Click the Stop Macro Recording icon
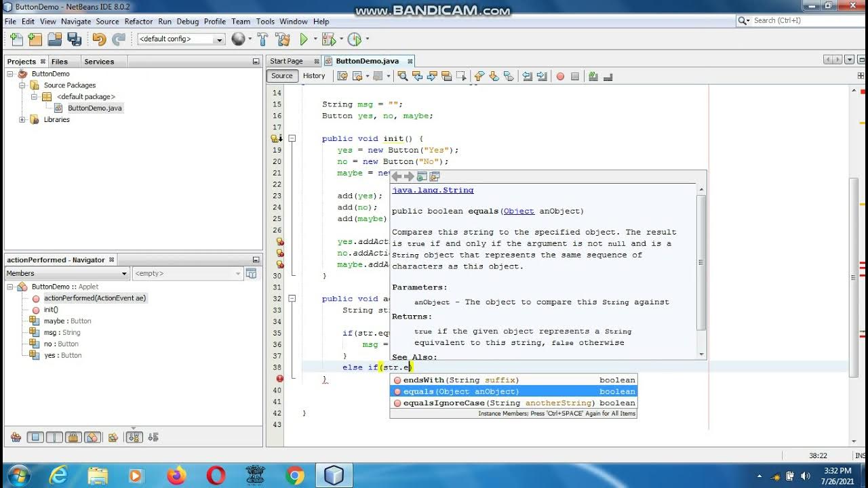Screen dimensions: 868x488 (x=574, y=76)
